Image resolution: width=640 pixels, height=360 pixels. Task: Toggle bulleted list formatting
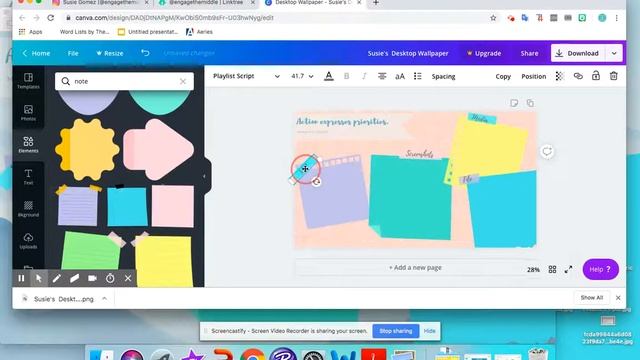[418, 76]
